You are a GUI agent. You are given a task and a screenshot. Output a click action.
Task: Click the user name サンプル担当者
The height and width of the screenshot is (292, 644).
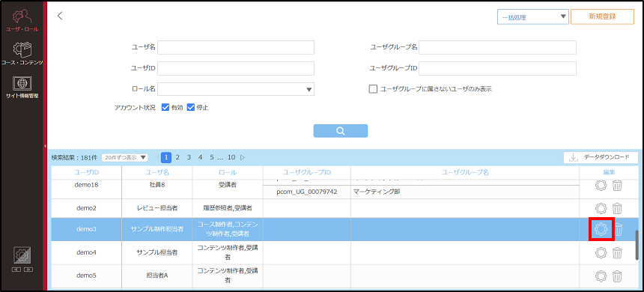pyautogui.click(x=157, y=252)
